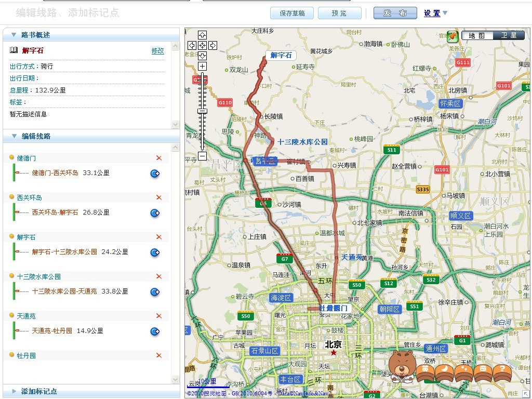Click the map zoom level slider handle
Viewport: 532px width, 399px height.
click(202, 111)
